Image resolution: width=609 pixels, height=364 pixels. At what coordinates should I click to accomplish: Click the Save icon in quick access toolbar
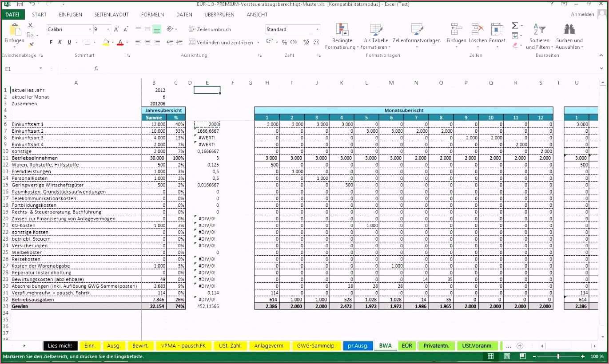pos(20,4)
